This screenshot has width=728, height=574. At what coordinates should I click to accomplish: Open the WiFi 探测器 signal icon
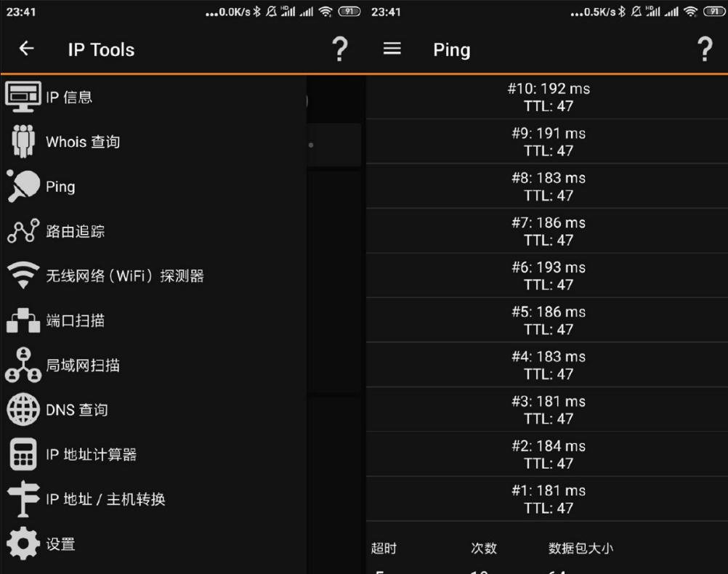coord(23,275)
